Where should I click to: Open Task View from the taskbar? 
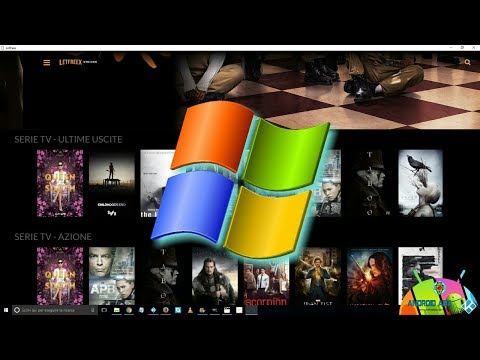104,310
